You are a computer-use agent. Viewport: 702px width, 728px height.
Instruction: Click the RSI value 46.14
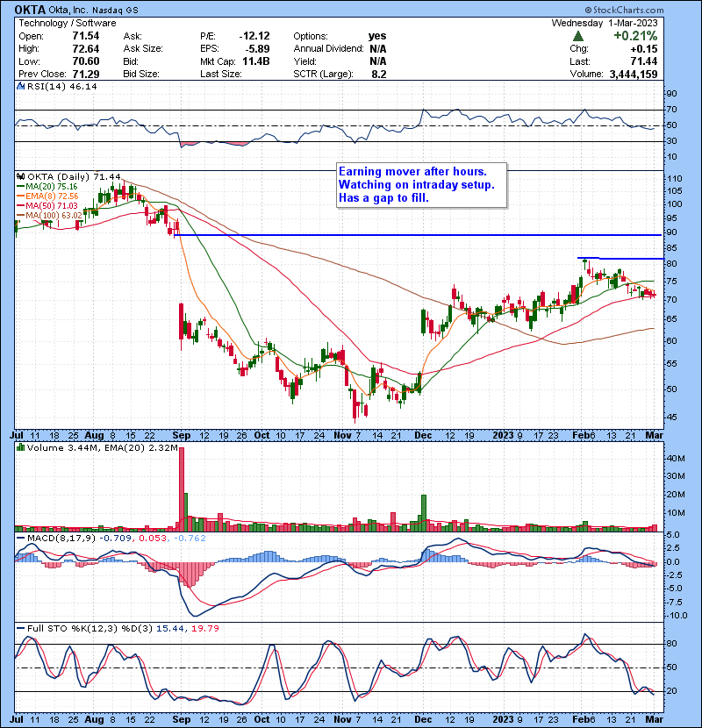click(82, 86)
